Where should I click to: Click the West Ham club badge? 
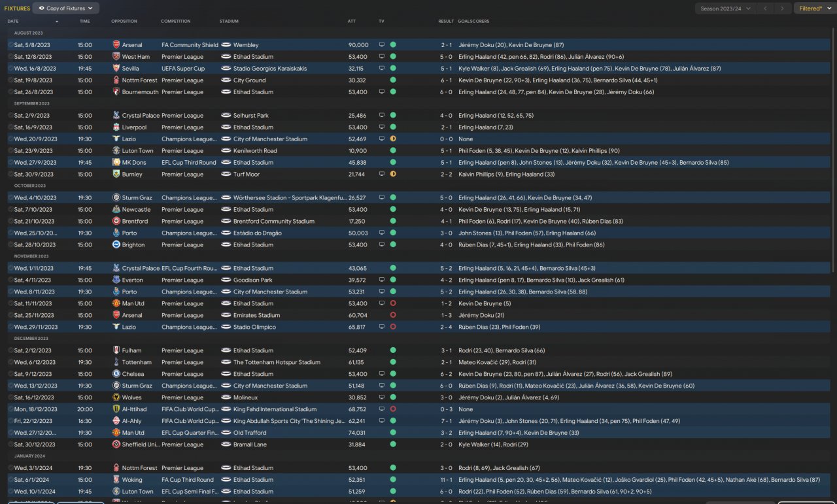(116, 57)
